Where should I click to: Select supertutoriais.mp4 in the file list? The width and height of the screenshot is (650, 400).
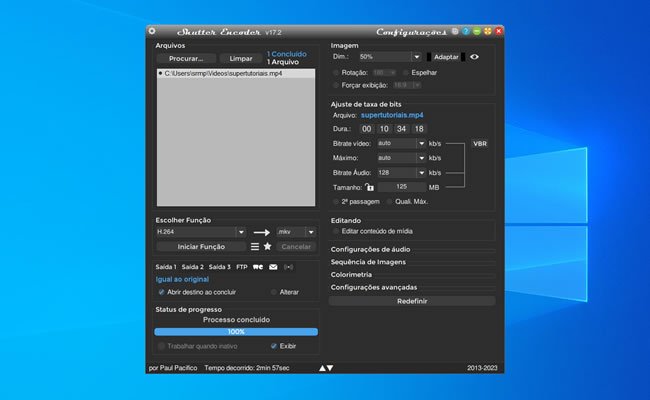236,73
